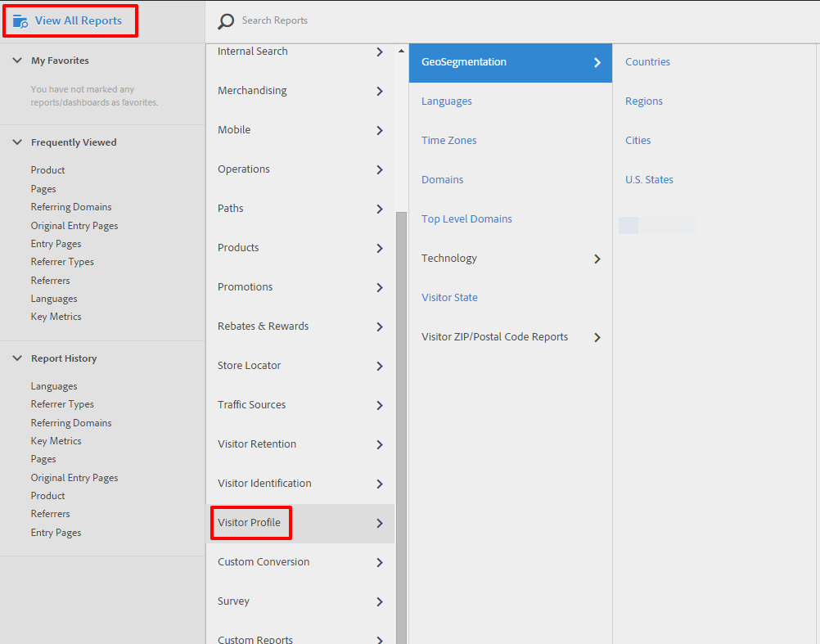Open the Countries report link
Screen dimensions: 820x644
tap(647, 61)
